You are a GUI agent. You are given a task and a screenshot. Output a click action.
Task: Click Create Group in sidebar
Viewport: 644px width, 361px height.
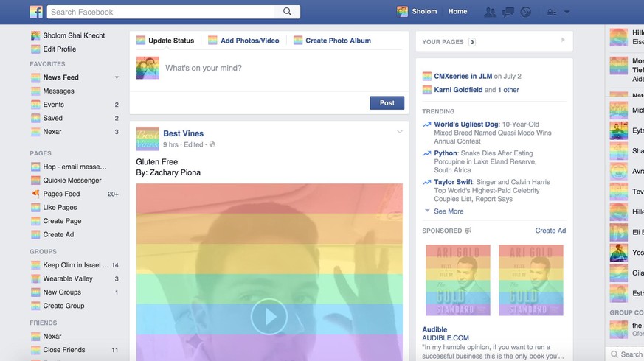point(63,306)
